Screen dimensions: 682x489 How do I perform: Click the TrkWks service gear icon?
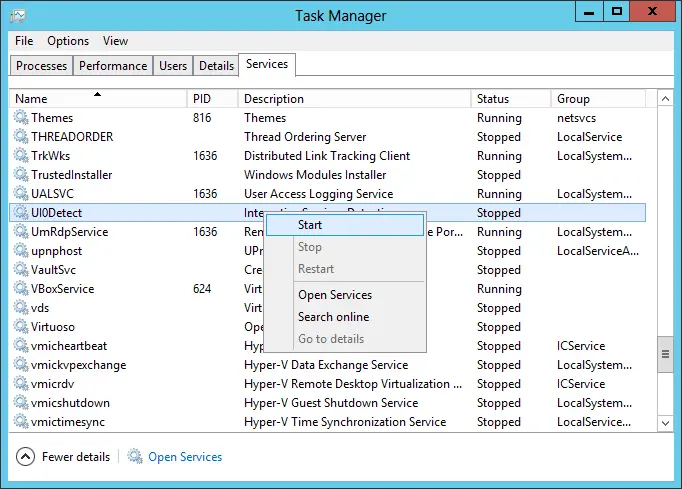(x=21, y=155)
